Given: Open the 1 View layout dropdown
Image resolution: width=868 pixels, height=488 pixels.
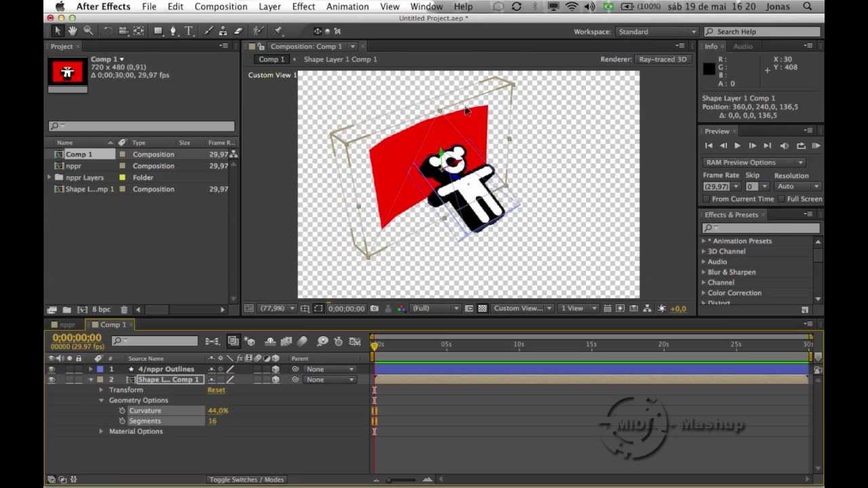Looking at the screenshot, I should [578, 308].
